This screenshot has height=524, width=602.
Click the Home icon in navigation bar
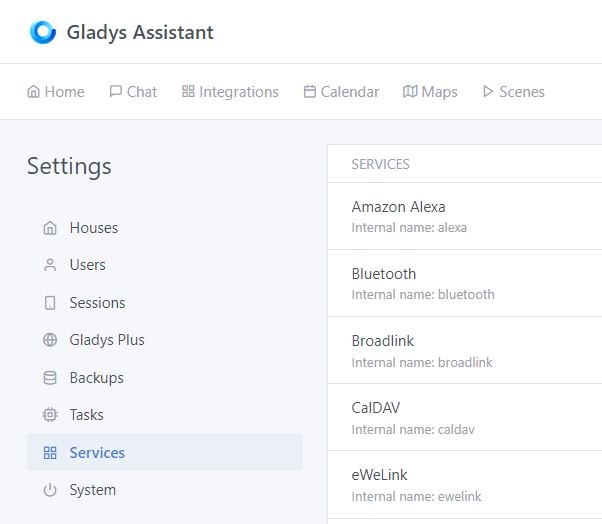(x=34, y=92)
